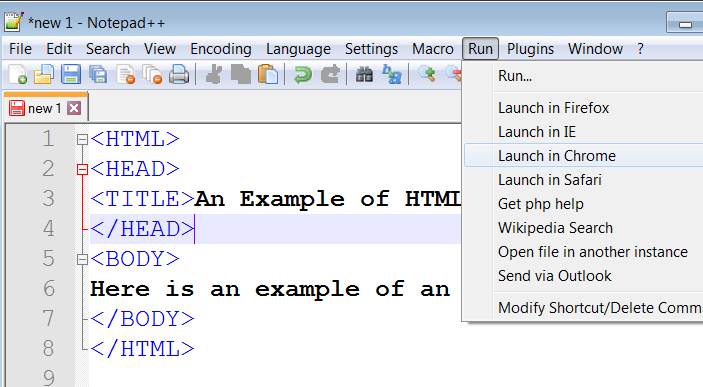Collapse the BODY fold marker on line 5
The height and width of the screenshot is (387, 703).
82,259
